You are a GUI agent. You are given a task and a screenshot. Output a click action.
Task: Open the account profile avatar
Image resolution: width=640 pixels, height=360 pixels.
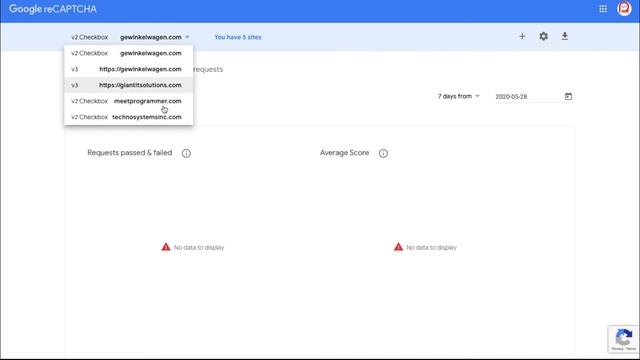(x=624, y=9)
